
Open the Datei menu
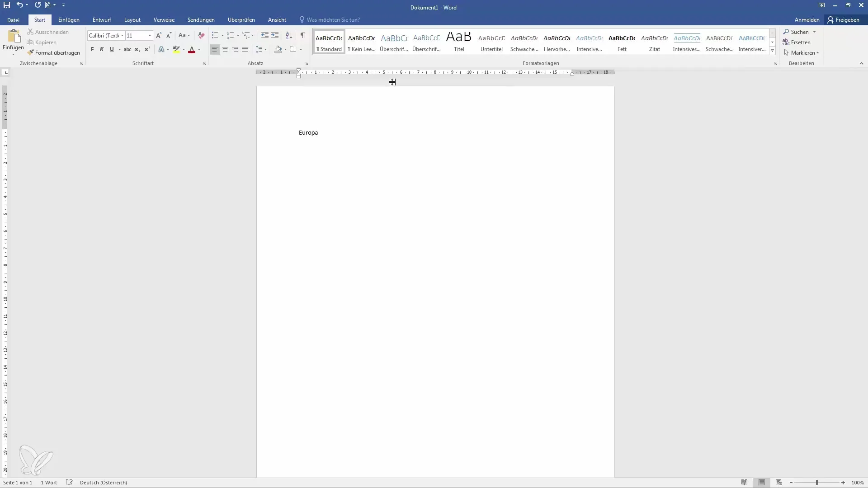(13, 20)
